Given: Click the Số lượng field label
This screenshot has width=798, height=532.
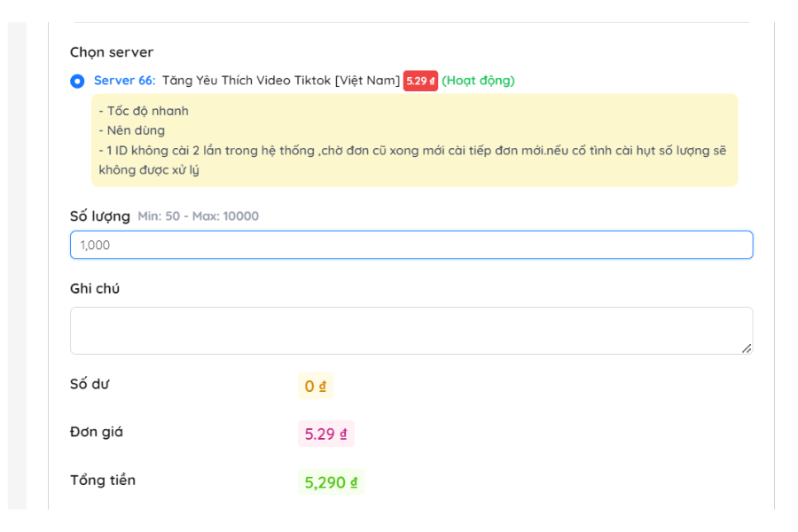Looking at the screenshot, I should (x=99, y=216).
